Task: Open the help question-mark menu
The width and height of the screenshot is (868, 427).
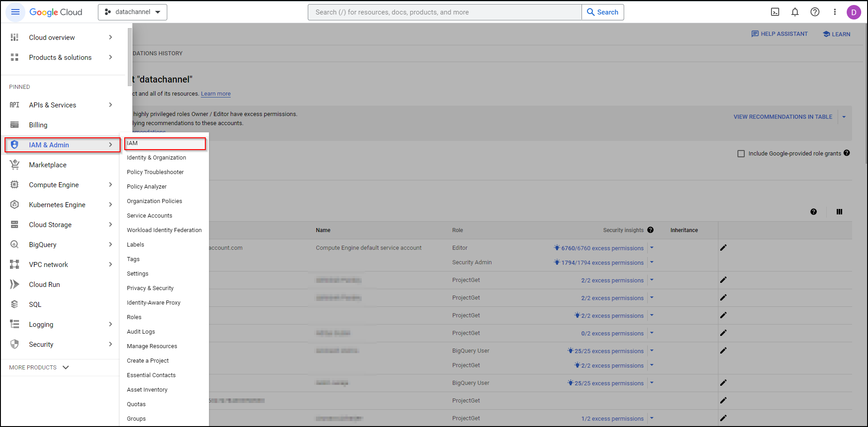Action: 815,12
